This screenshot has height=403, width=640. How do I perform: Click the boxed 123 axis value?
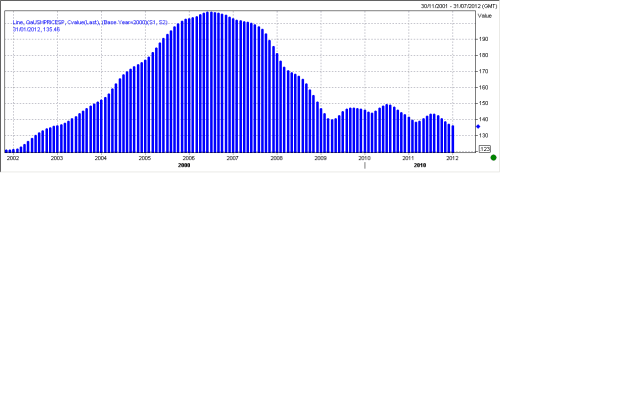tap(484, 148)
